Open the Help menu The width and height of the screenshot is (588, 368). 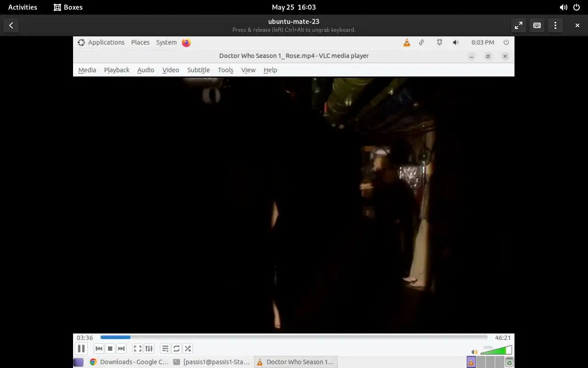[270, 70]
